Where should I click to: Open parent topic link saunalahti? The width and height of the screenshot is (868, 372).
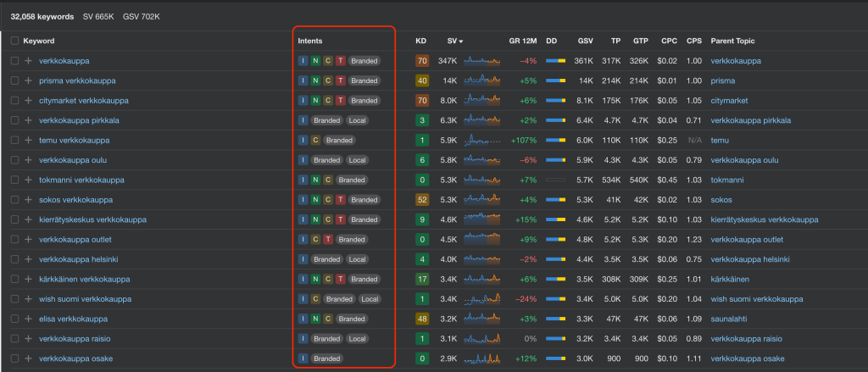pyautogui.click(x=728, y=319)
